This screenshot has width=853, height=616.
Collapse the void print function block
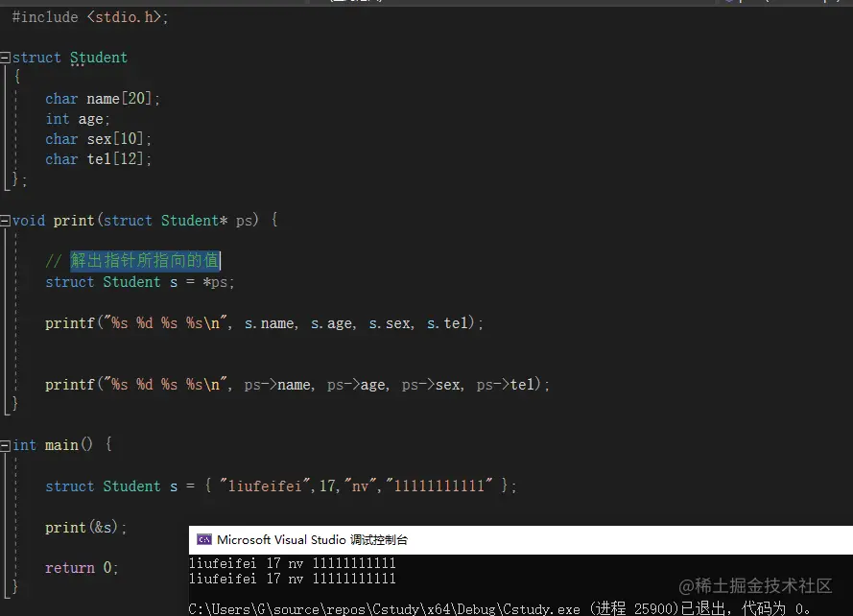pyautogui.click(x=5, y=221)
